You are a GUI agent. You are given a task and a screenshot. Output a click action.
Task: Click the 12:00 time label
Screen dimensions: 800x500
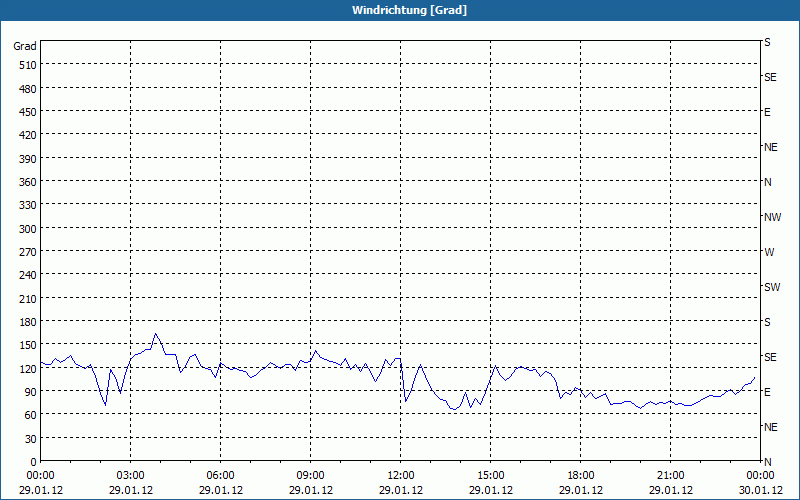(401, 476)
